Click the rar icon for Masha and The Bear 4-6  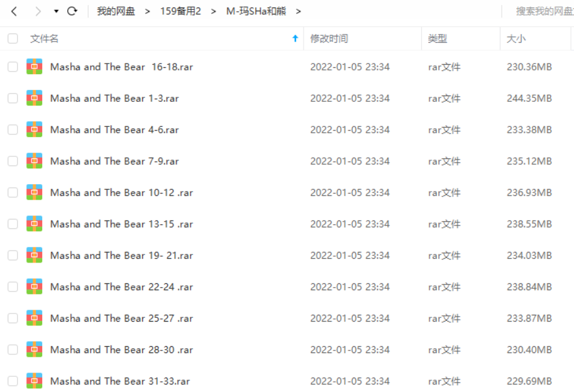point(35,129)
